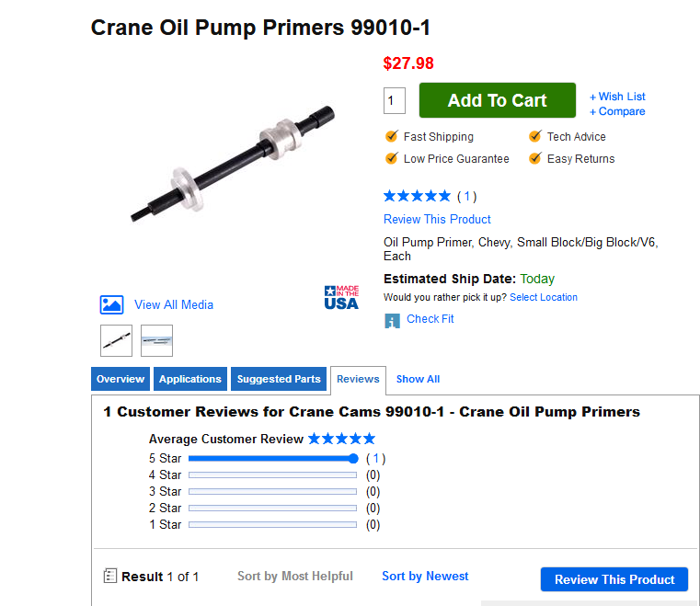The image size is (700, 606).
Task: Open the Suggested Parts tab
Action: (279, 379)
